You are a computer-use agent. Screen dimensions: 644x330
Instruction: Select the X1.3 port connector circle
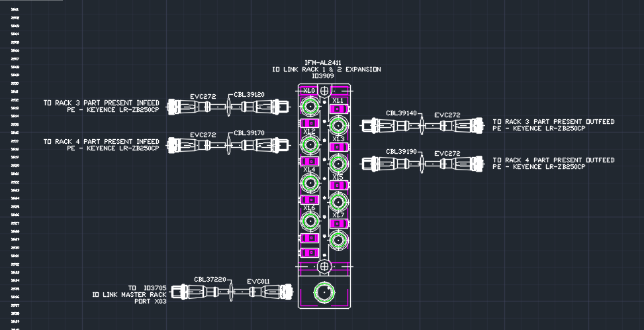(x=338, y=162)
